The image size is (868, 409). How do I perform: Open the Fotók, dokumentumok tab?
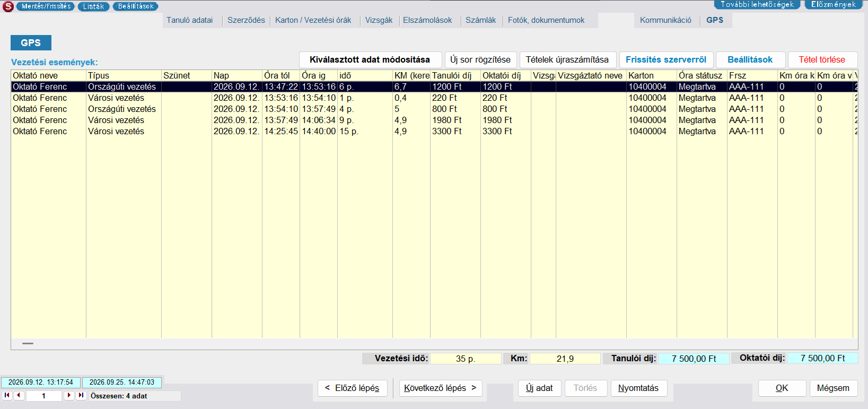(546, 20)
